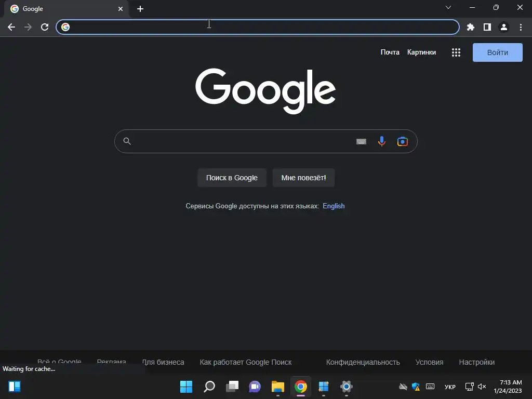Open the side panel icon in toolbar
The height and width of the screenshot is (399, 532).
click(x=487, y=27)
